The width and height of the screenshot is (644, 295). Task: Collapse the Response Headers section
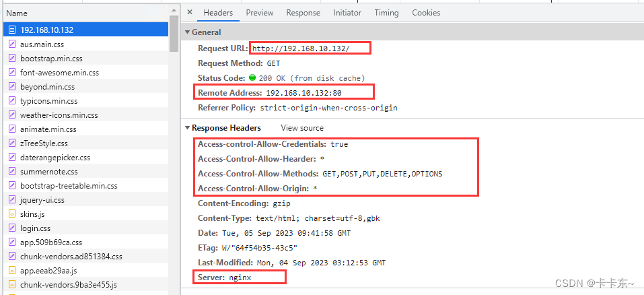coord(188,128)
